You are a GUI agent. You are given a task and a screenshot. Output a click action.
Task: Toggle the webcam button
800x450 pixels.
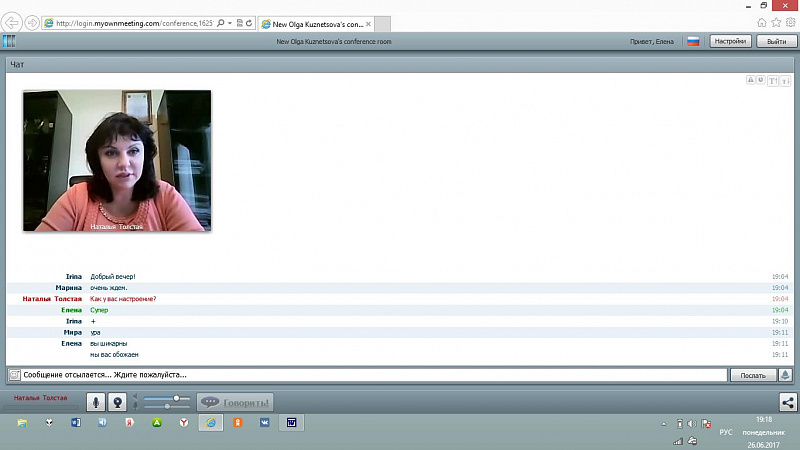click(x=117, y=402)
